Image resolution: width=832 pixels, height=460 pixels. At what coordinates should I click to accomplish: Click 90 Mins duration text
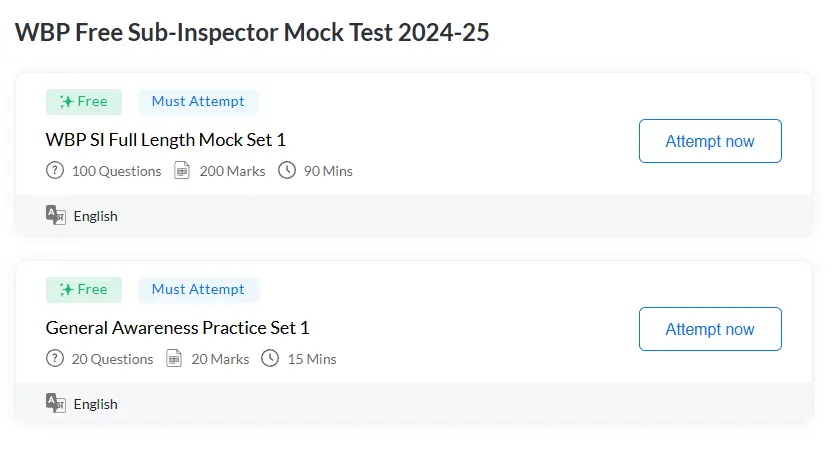point(328,171)
